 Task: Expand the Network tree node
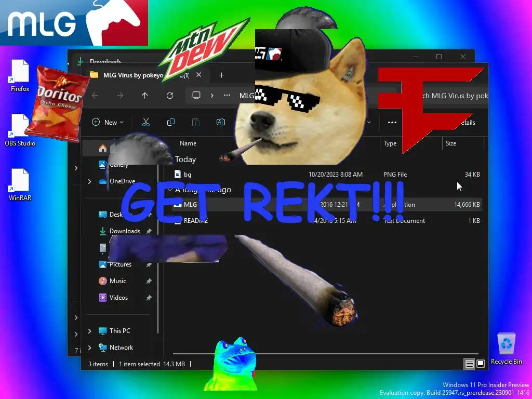(x=89, y=348)
